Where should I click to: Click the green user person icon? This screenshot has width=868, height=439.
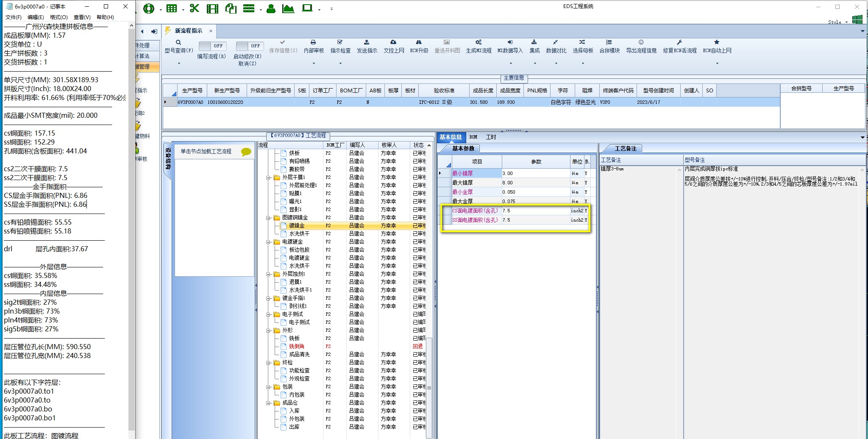tap(271, 8)
